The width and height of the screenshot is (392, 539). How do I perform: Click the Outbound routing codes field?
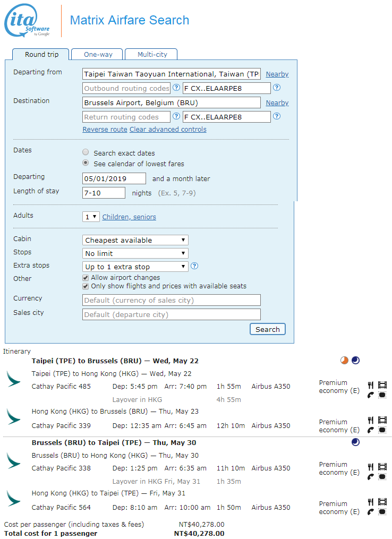click(126, 88)
